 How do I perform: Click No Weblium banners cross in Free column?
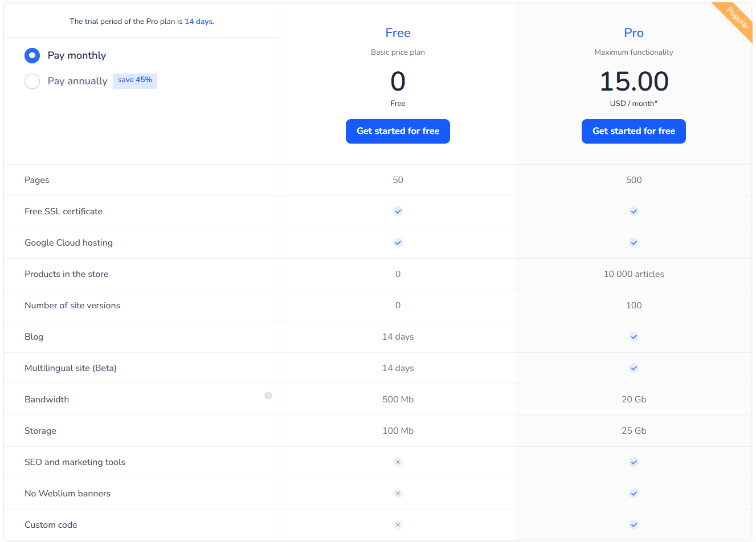click(x=398, y=494)
